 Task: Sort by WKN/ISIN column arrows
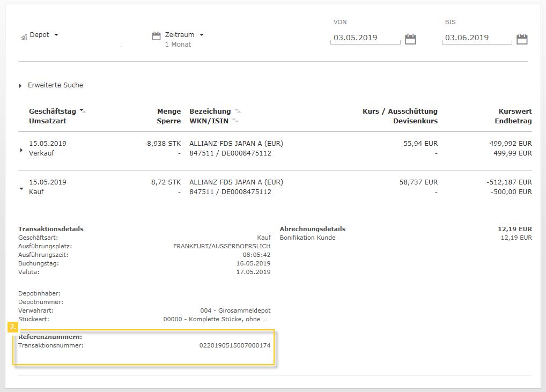(235, 121)
